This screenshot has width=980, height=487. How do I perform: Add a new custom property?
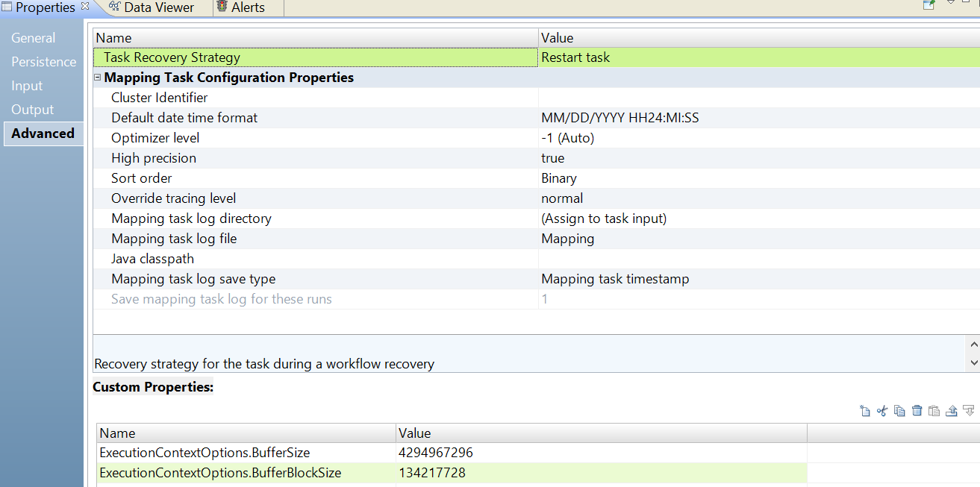point(865,410)
